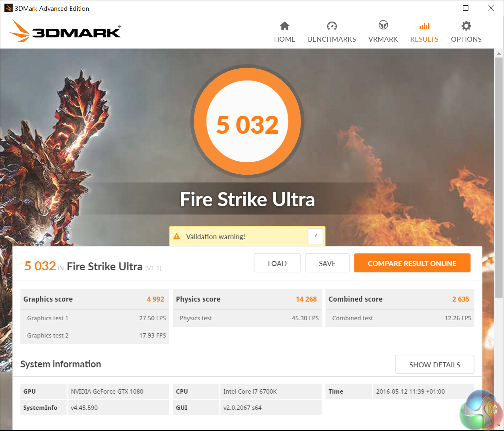Click the large 5 032 score circle
This screenshot has height=431, width=504.
click(x=247, y=121)
